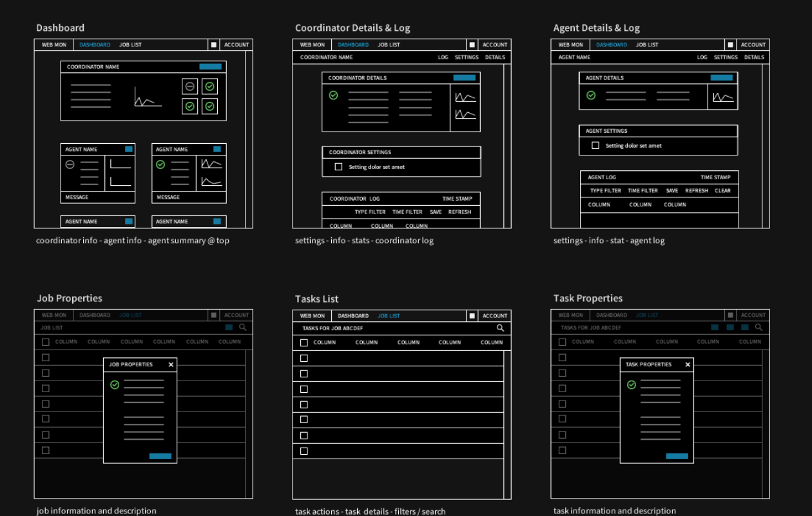Image resolution: width=812 pixels, height=516 pixels.
Task: Click the upper sparkline chart in COORDINATOR DETAILS panel
Action: pos(465,97)
